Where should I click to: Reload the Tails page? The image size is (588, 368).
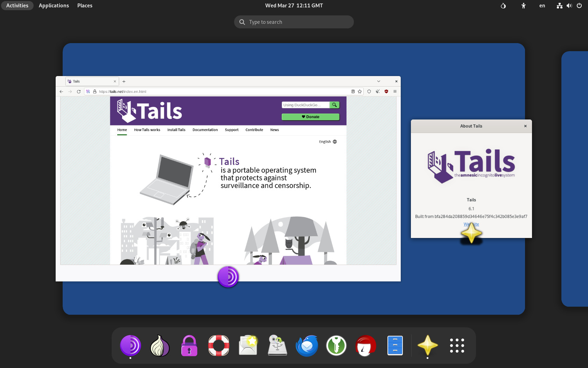79,91
